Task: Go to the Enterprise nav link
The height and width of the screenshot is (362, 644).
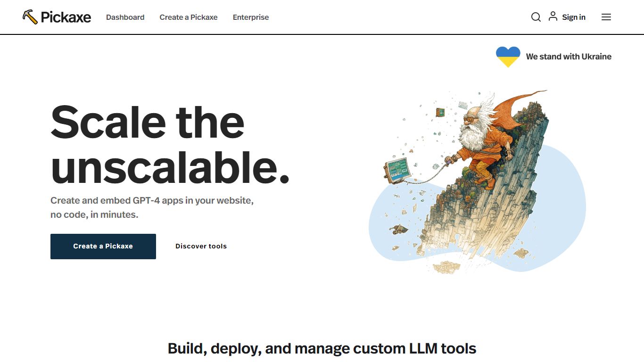Action: pos(251,17)
